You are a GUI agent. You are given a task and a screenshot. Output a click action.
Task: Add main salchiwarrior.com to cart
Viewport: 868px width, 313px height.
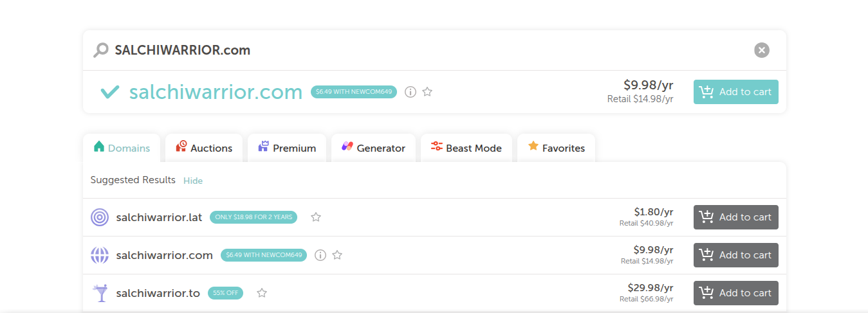[735, 92]
